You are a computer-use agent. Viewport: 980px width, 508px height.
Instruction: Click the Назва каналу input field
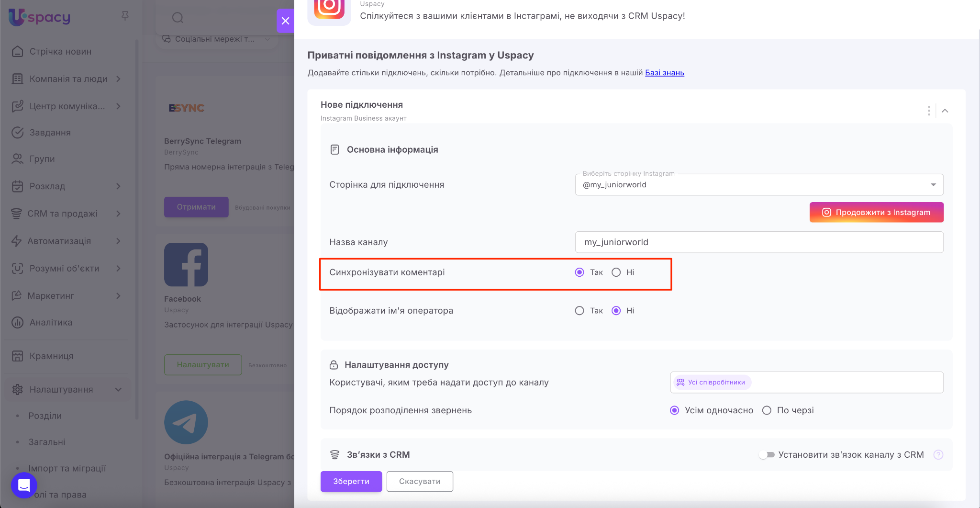coord(759,242)
